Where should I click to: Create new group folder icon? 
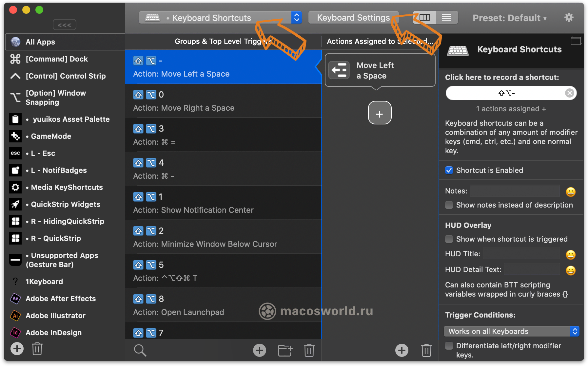pyautogui.click(x=285, y=350)
